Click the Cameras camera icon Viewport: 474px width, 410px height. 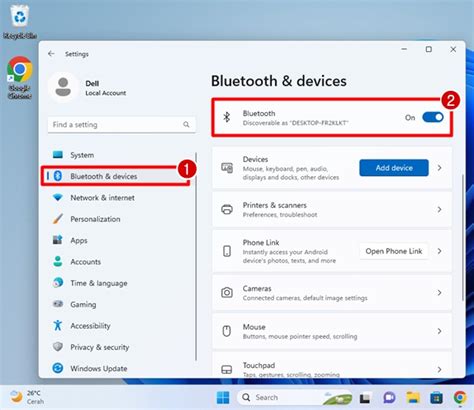[x=227, y=293]
